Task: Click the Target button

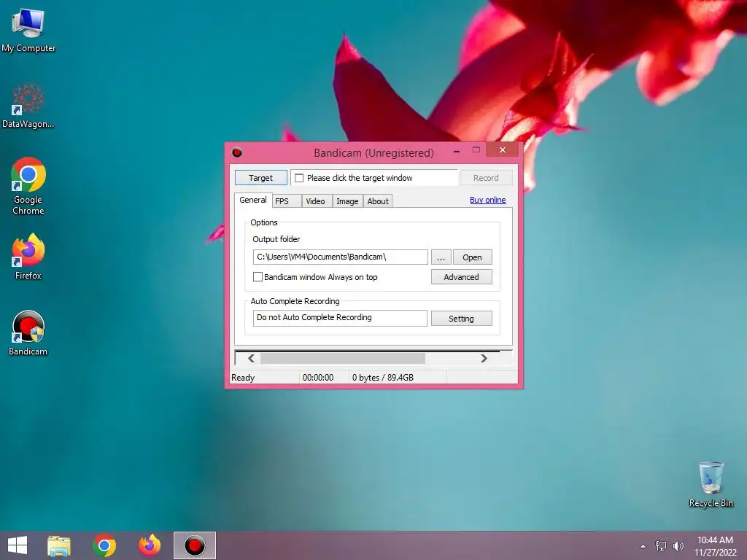Action: 261,178
